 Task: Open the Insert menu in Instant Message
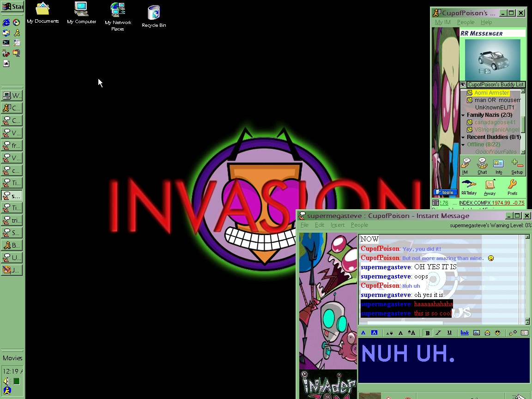[337, 225]
